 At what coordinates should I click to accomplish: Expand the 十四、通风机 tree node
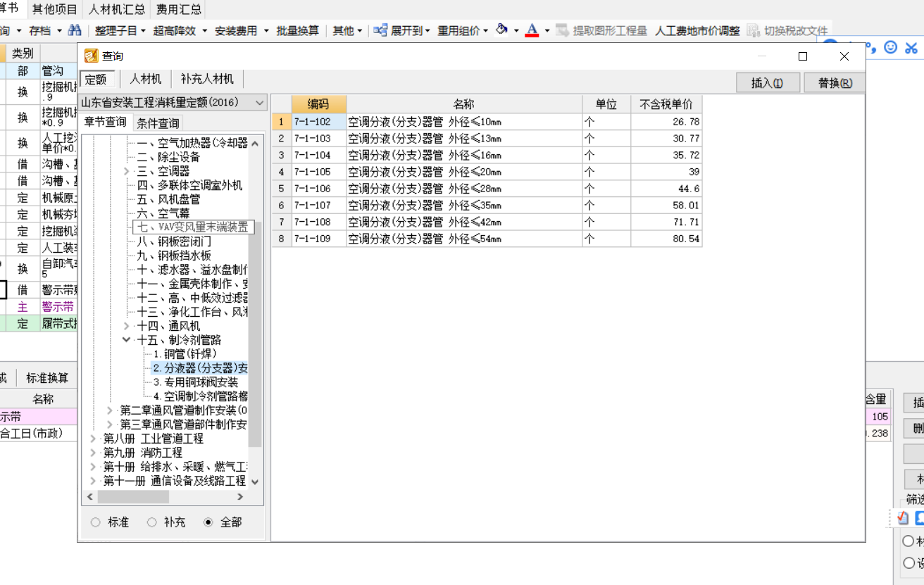coord(126,326)
